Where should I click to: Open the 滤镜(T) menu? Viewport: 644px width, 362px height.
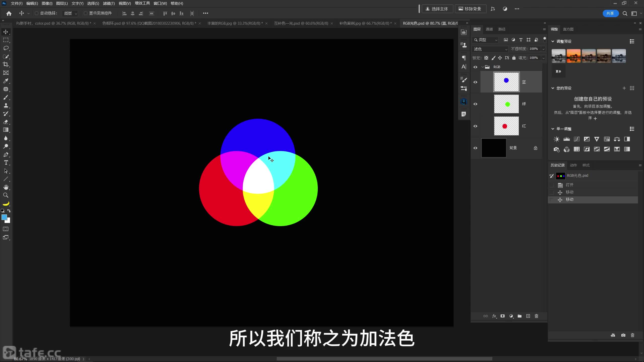point(109,4)
